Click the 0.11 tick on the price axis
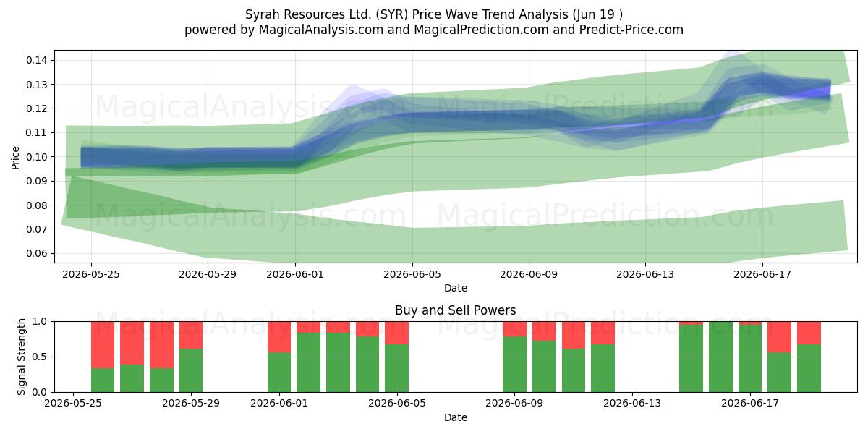Screen dimensions: 868x434 [x=38, y=132]
